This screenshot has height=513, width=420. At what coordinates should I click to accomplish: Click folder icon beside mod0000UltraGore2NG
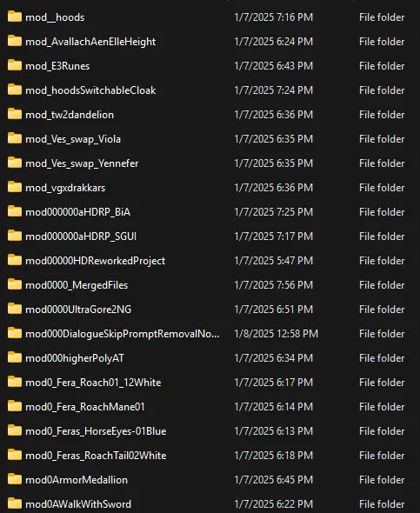pos(15,309)
